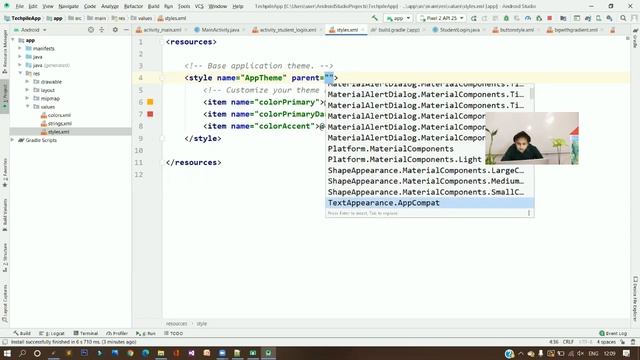Open the Terminal tool window
640x360 pixels.
pyautogui.click(x=86, y=333)
